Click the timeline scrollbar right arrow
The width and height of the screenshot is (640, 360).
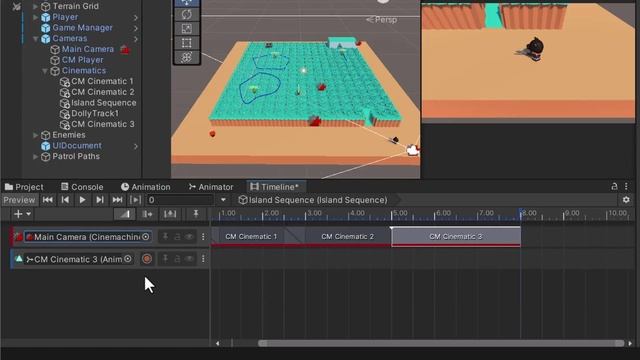coord(631,343)
